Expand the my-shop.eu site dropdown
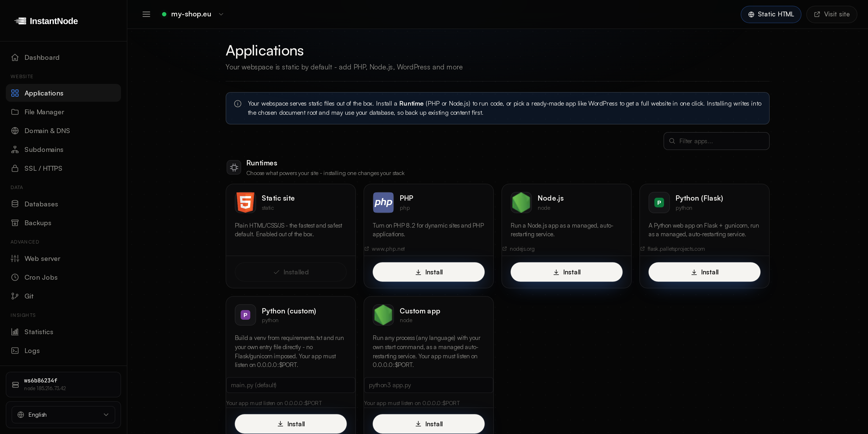Image resolution: width=868 pixels, height=434 pixels. 193,14
